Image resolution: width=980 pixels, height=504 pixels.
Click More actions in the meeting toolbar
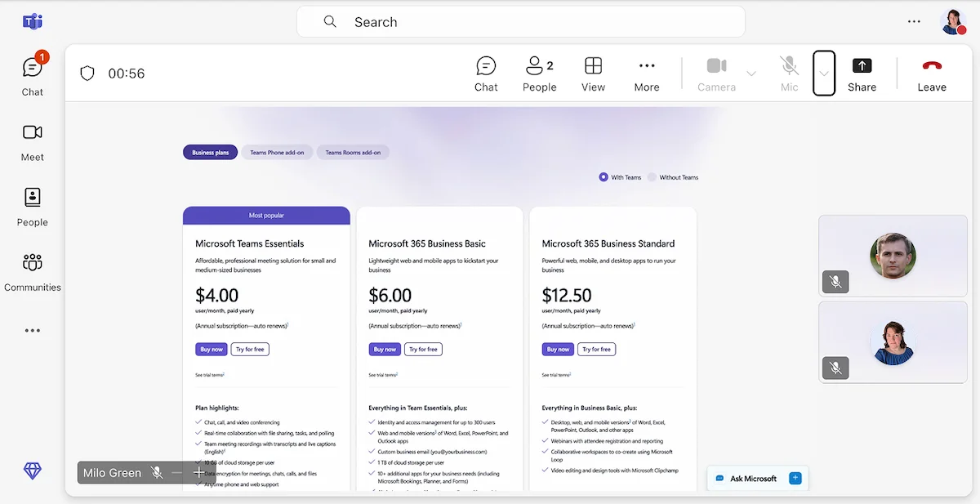coord(646,73)
